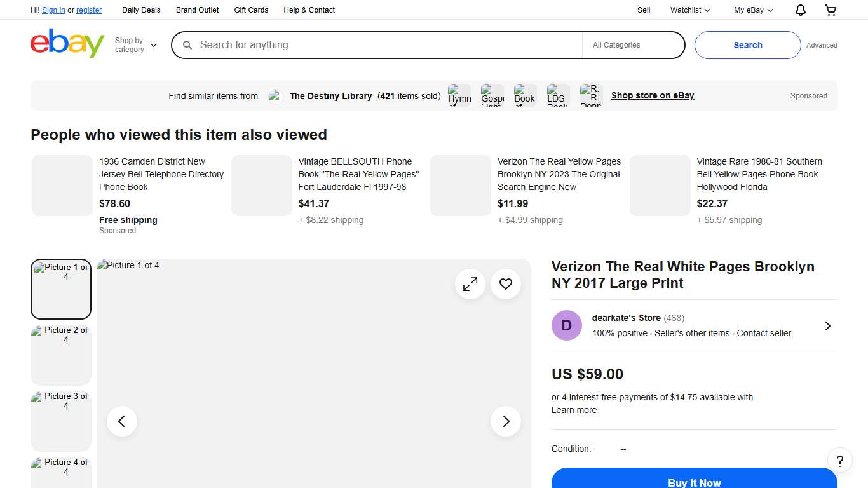
Task: Open Daily Deals
Action: tap(141, 10)
